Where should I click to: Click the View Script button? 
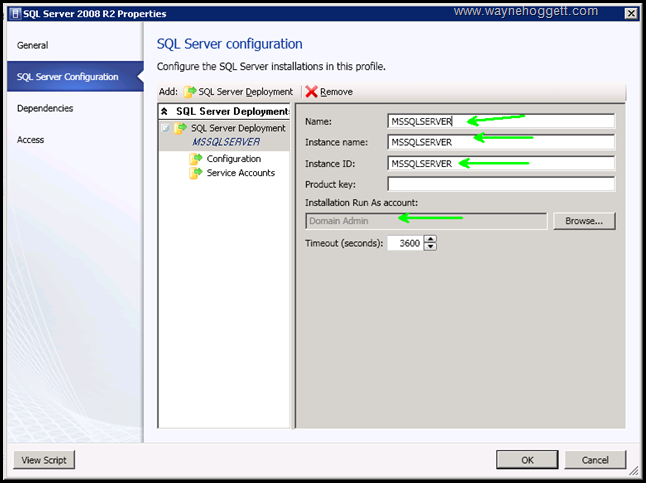coord(45,460)
